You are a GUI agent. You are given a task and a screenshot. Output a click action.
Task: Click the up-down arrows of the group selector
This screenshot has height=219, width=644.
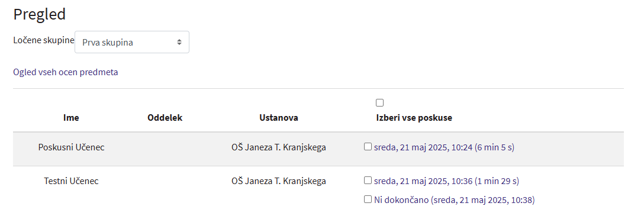coord(179,43)
